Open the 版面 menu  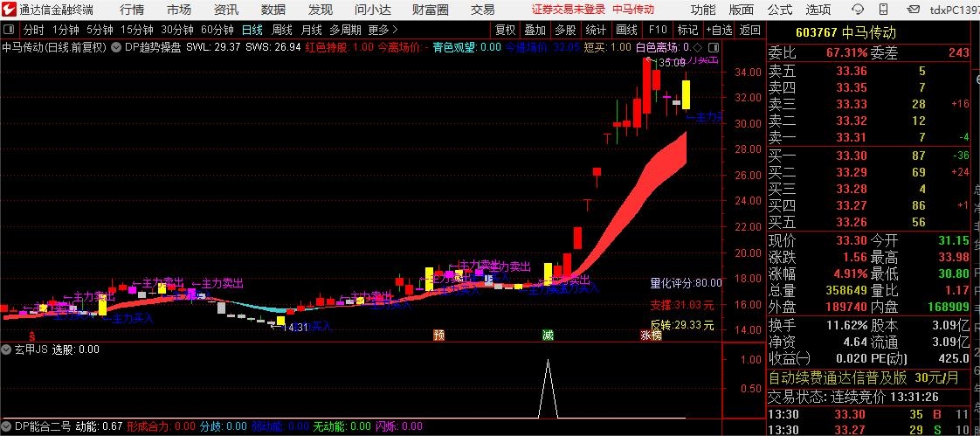[x=742, y=10]
